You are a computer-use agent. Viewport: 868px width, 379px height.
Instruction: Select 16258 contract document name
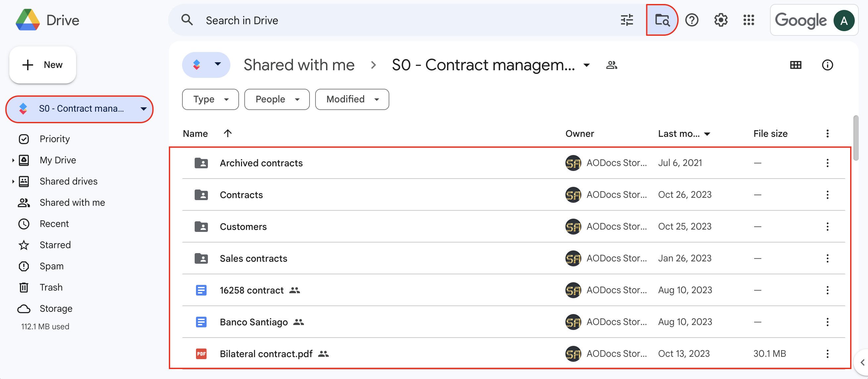[x=252, y=290]
